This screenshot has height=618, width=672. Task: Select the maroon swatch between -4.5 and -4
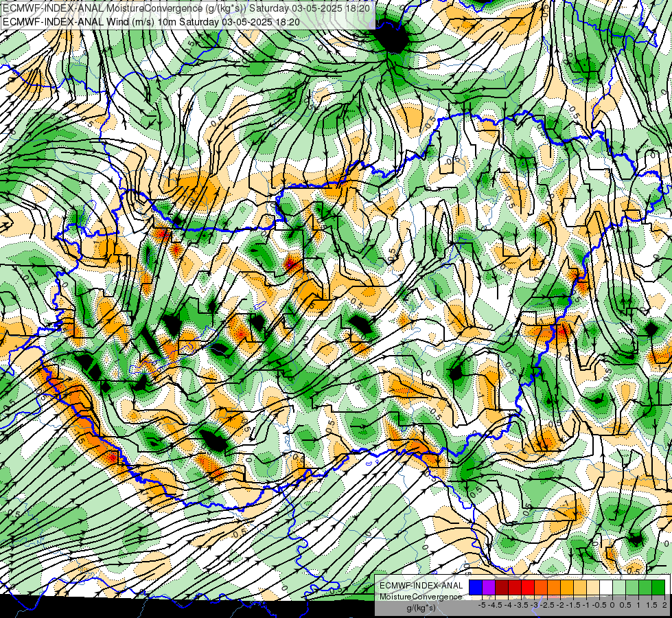click(x=502, y=588)
